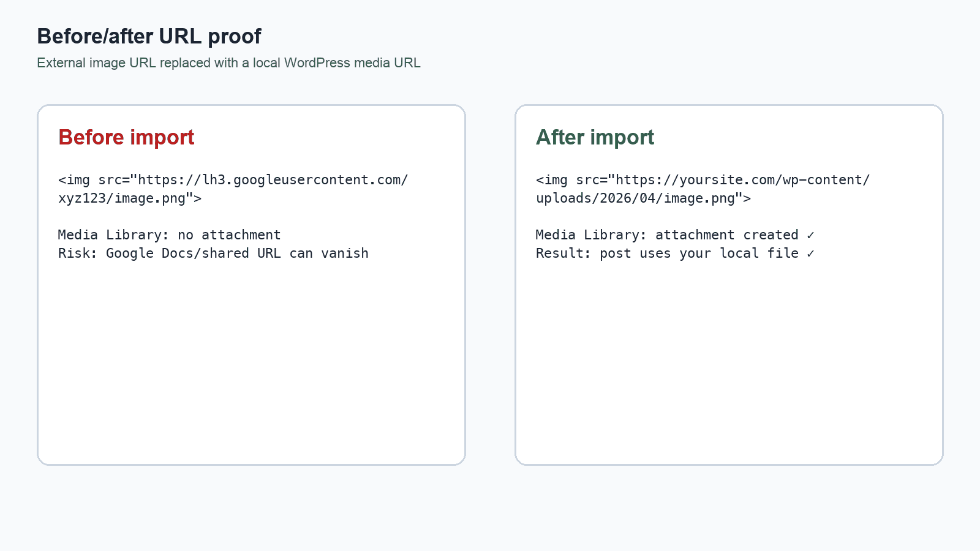Image resolution: width=980 pixels, height=551 pixels.
Task: Click checkmark after "attachment created"
Action: [810, 235]
